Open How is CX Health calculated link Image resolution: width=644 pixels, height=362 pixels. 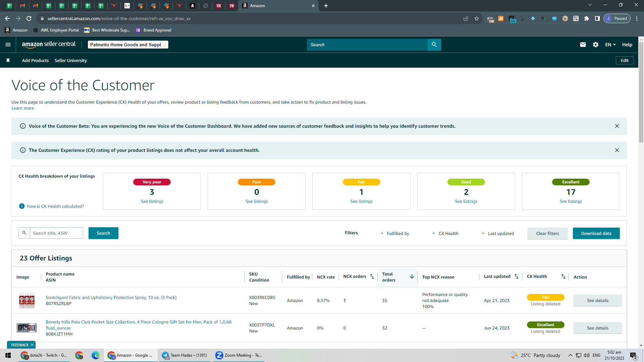(55, 206)
